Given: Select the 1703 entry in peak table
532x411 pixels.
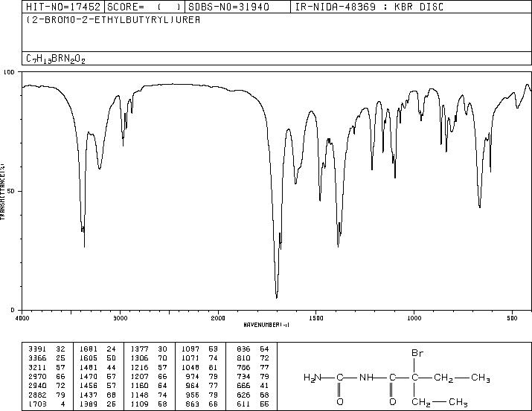Looking at the screenshot, I should [x=47, y=404].
